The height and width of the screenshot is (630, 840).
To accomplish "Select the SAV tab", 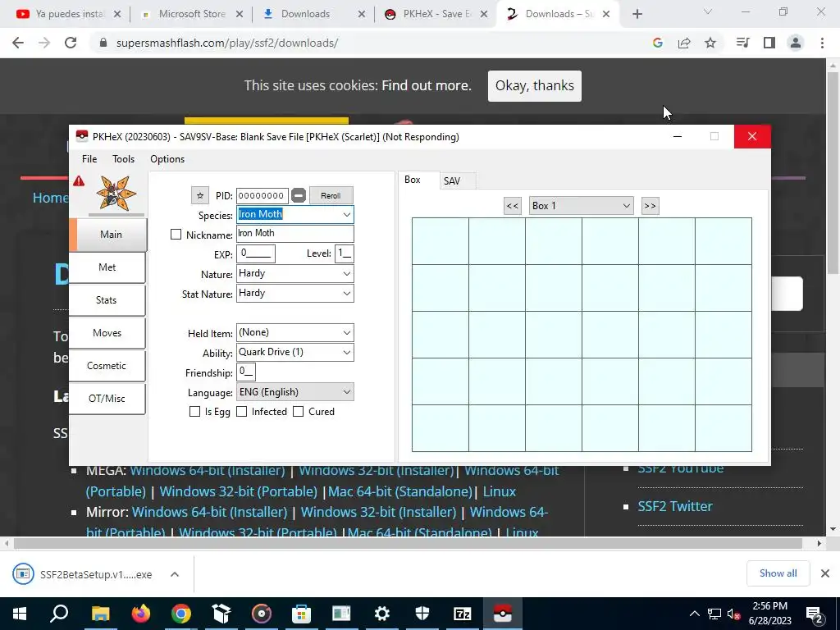I will [452, 181].
